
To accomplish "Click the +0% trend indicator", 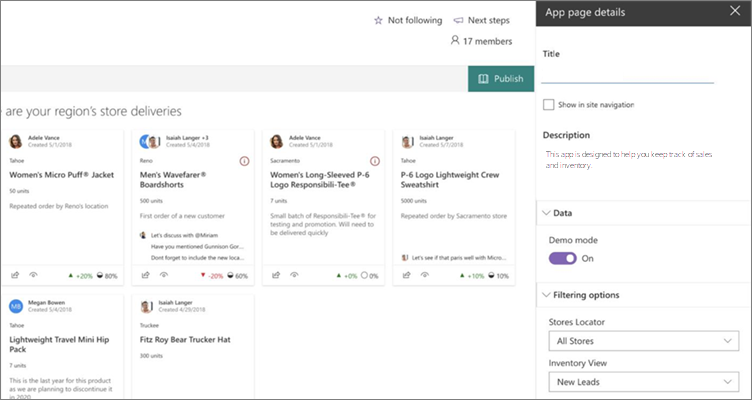I will 346,276.
